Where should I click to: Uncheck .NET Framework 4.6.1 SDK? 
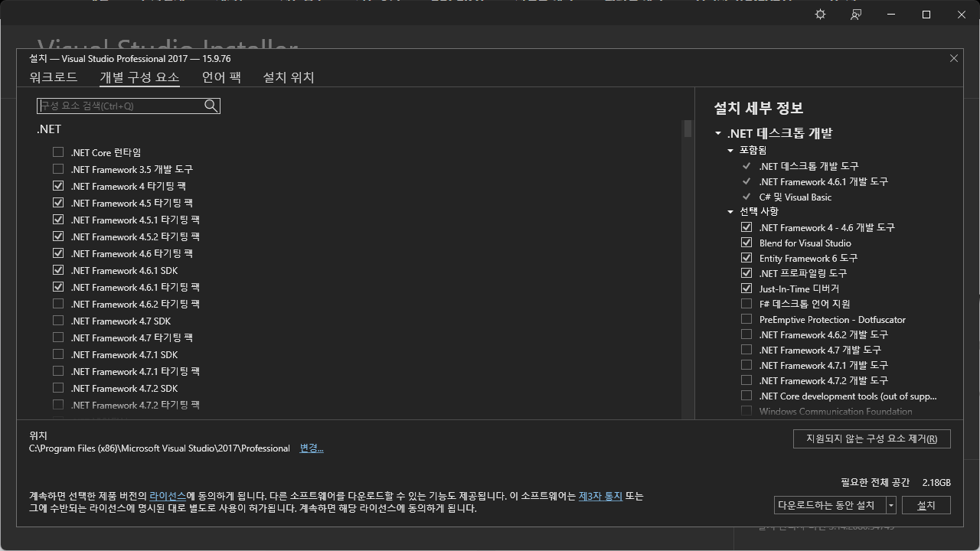click(58, 270)
